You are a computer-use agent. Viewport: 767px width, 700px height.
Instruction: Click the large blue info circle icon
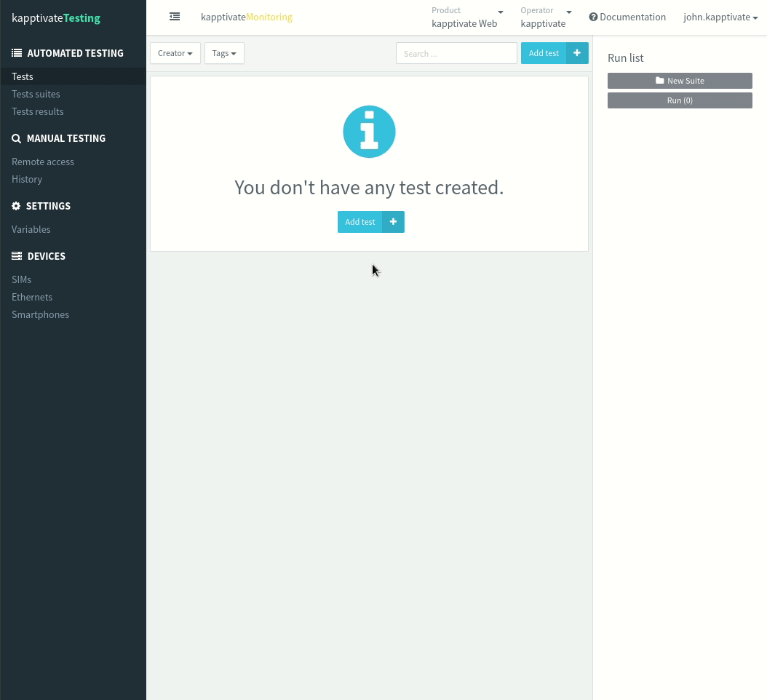click(x=369, y=132)
